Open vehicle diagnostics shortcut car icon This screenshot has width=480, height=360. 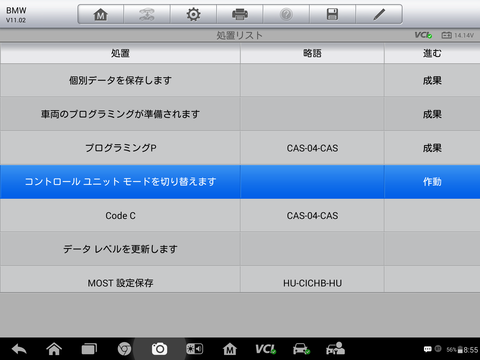click(x=301, y=349)
